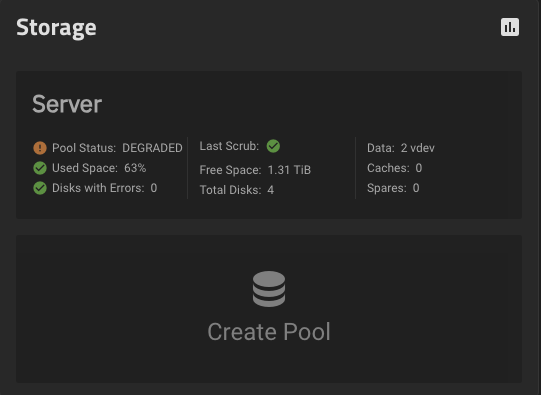The width and height of the screenshot is (541, 395).
Task: Click the database stack icon above Create Pool
Action: (269, 289)
